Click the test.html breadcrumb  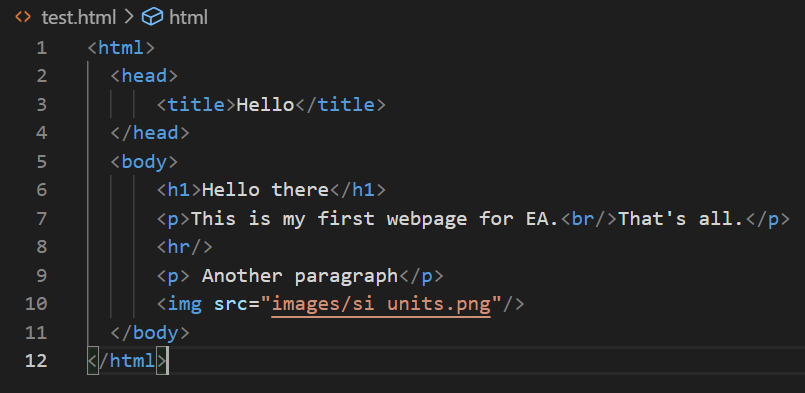79,17
